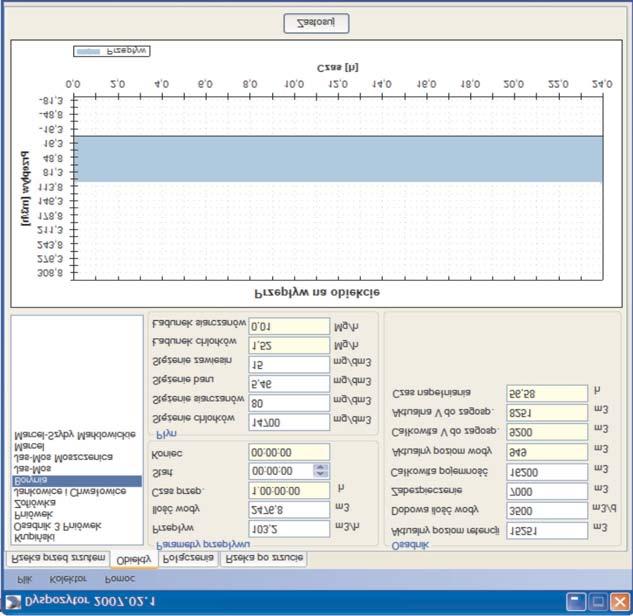Click the Parametry przepływu group label
Screen dimensions: 633x616
(203, 545)
